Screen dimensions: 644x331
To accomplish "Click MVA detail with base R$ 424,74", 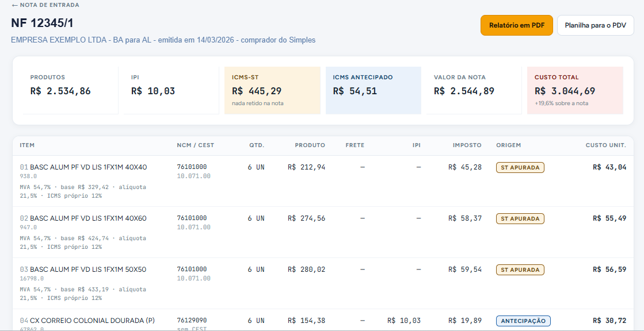I will click(x=83, y=243).
